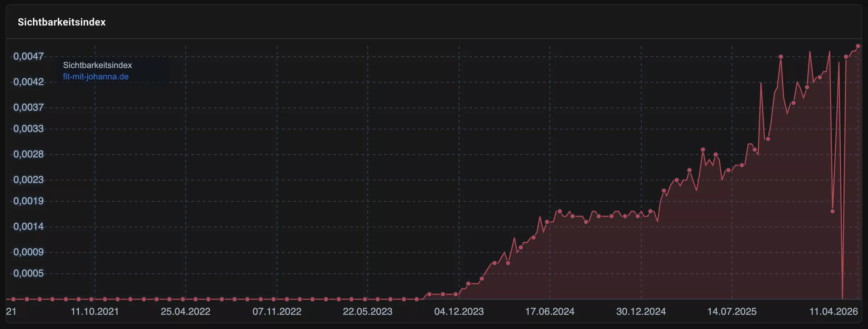The height and width of the screenshot is (329, 868).
Task: Select the 0,0042 y-axis label
Action: click(x=28, y=82)
